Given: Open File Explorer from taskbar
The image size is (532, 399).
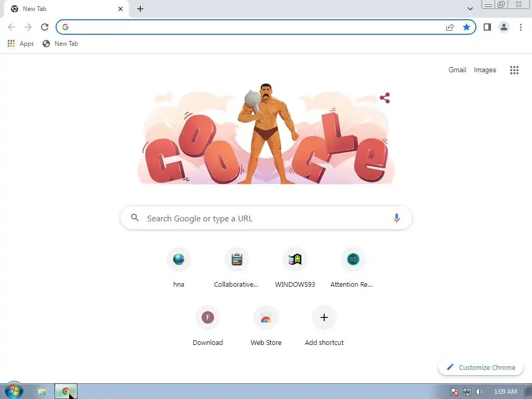Looking at the screenshot, I should point(42,392).
